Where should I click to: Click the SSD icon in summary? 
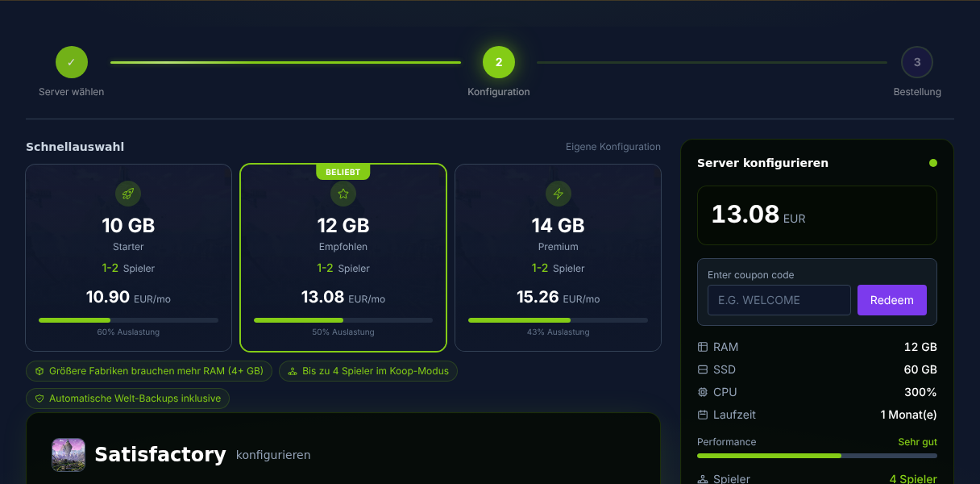point(703,369)
